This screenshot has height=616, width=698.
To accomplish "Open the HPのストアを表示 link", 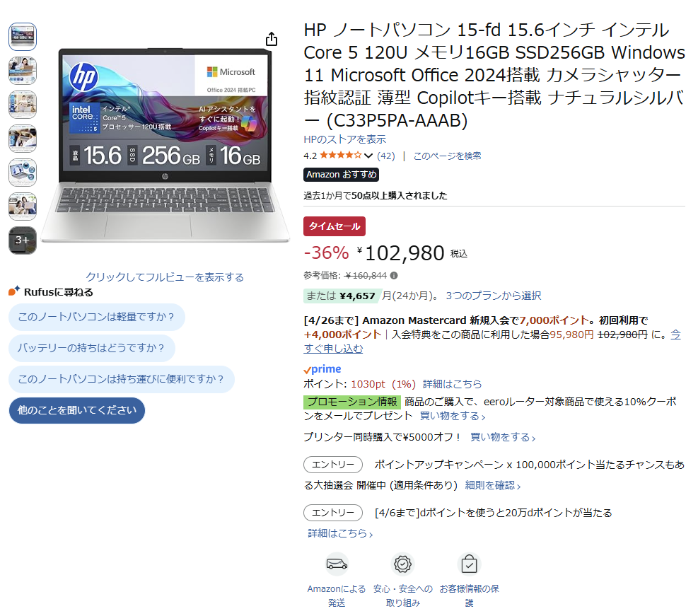I will [344, 139].
